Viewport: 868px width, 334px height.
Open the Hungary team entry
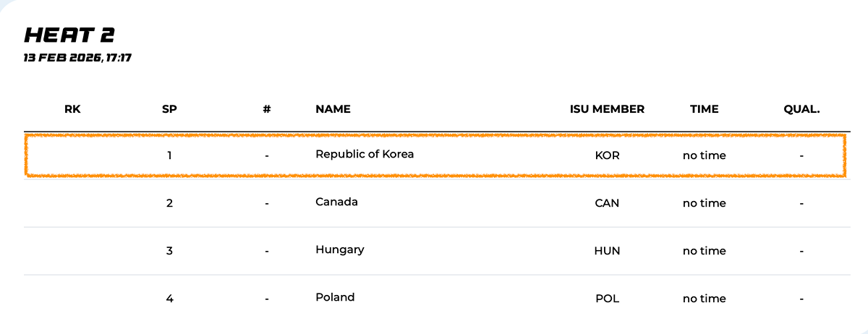pyautogui.click(x=339, y=249)
